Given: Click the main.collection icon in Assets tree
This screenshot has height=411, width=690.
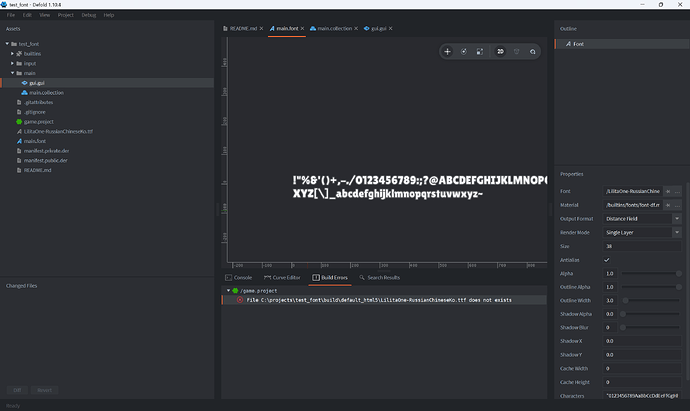Looking at the screenshot, I should pyautogui.click(x=25, y=93).
